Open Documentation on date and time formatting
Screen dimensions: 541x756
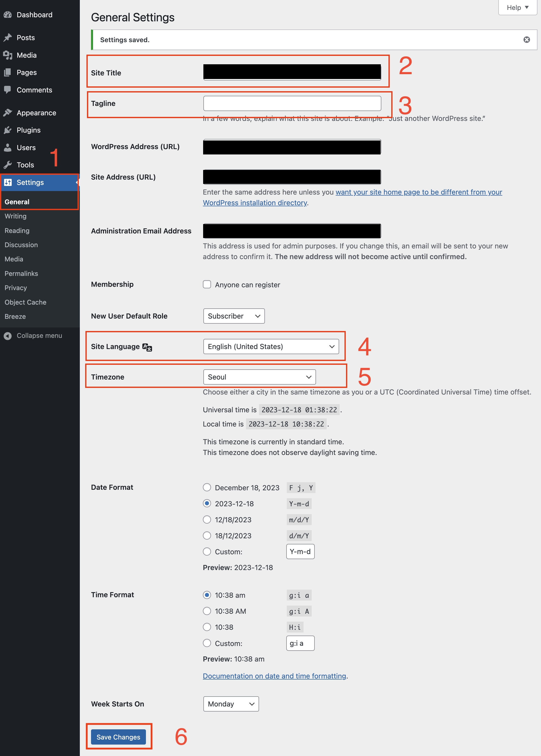[275, 676]
